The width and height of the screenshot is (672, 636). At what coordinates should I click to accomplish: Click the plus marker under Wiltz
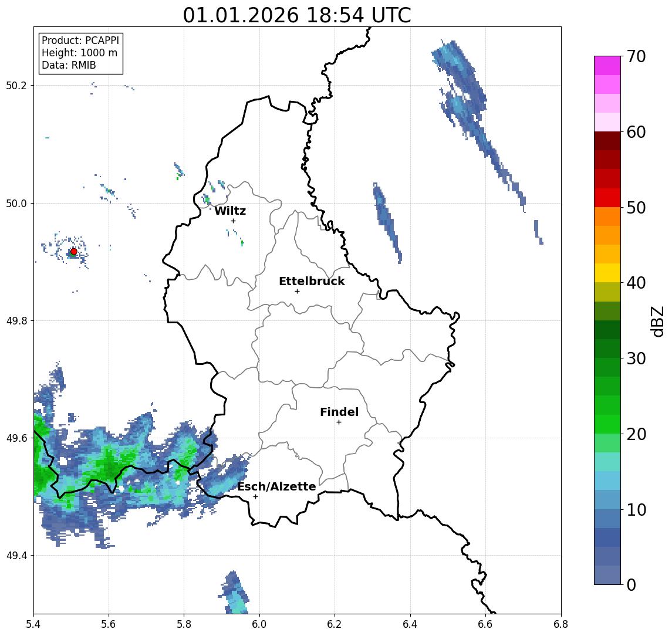click(x=233, y=221)
